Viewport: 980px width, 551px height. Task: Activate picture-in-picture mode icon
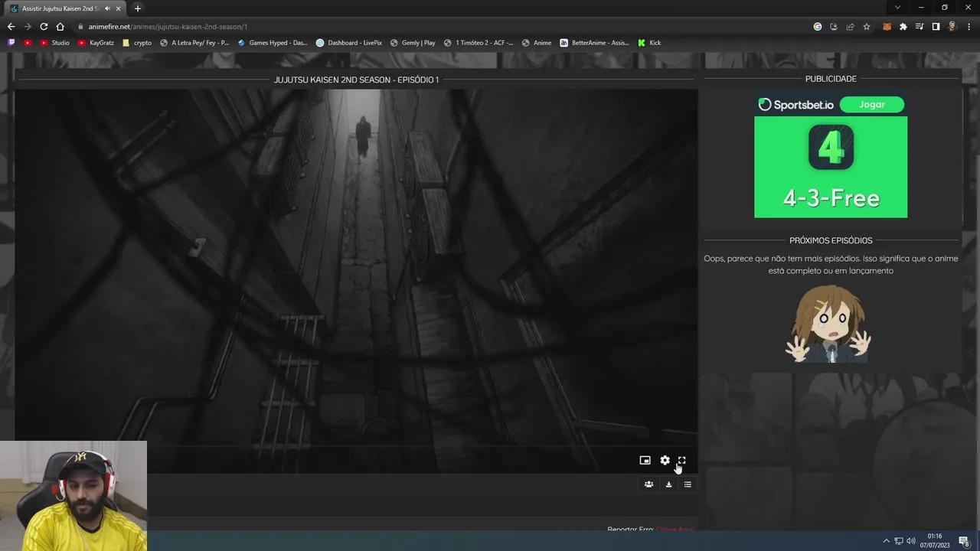(x=645, y=461)
